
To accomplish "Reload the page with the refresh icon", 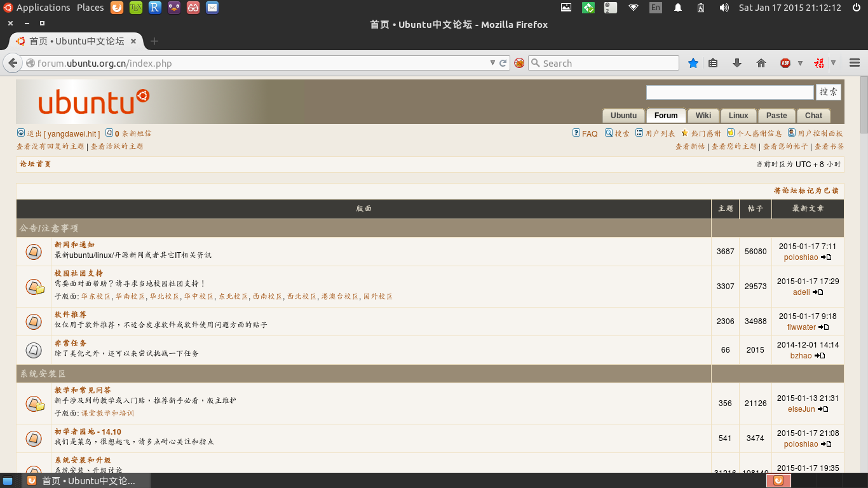I will 503,63.
